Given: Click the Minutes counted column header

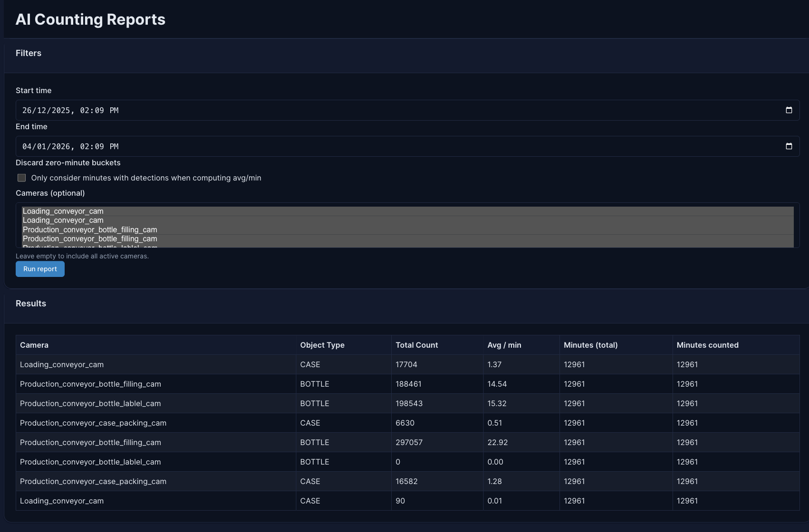Looking at the screenshot, I should click(707, 345).
